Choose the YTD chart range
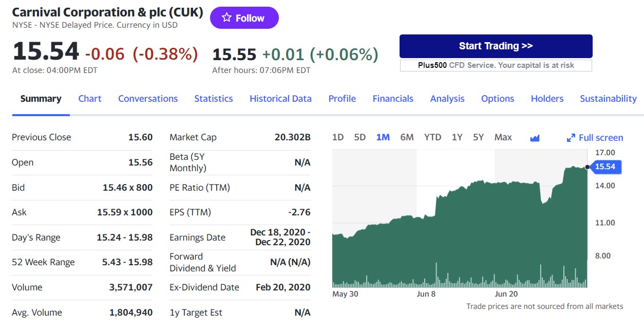Screen dimensions: 644x330 click(x=433, y=137)
